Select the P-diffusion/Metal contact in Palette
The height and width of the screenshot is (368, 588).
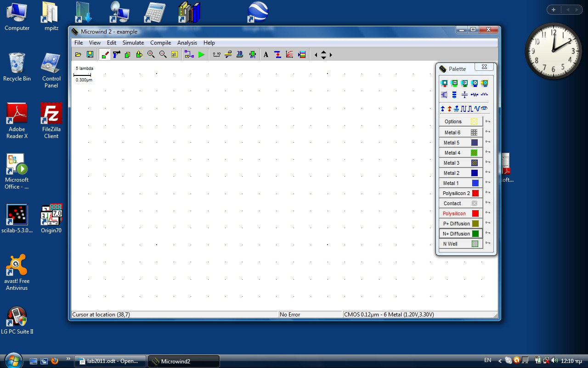click(464, 83)
